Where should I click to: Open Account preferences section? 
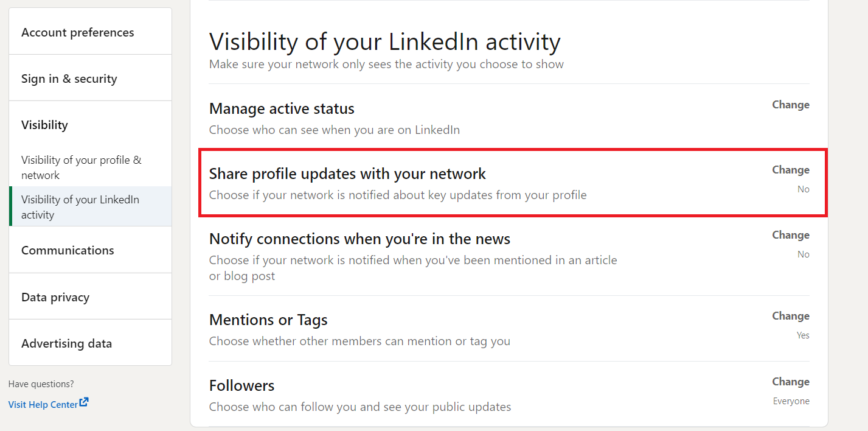point(91,32)
